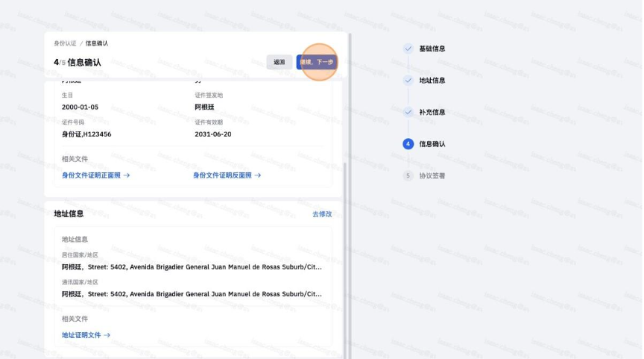644x359 pixels.
Task: Click the truncated 居住国家/地区 address text
Action: point(192,266)
